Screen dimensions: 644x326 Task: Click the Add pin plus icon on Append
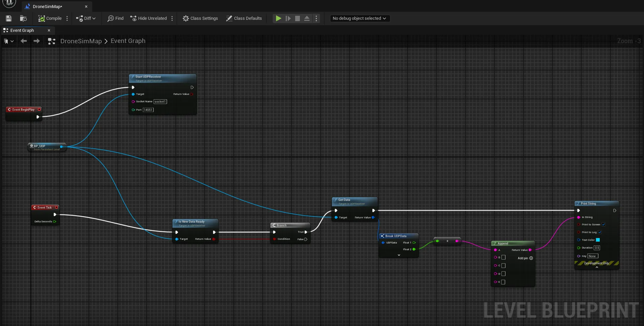(x=531, y=258)
